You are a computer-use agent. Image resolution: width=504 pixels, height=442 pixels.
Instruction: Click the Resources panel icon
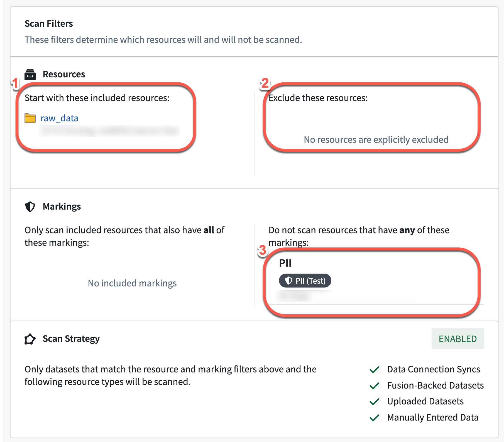tap(30, 74)
